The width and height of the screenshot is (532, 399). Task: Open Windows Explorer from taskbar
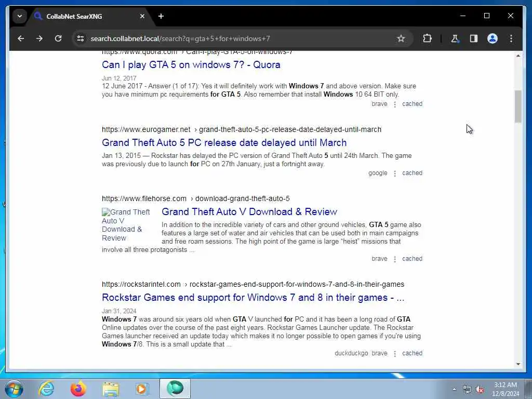point(111,389)
